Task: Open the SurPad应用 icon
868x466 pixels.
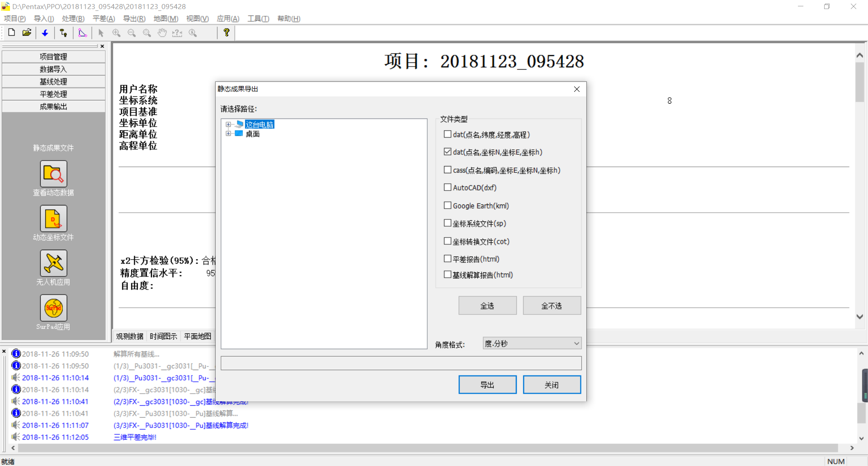Action: (x=53, y=308)
